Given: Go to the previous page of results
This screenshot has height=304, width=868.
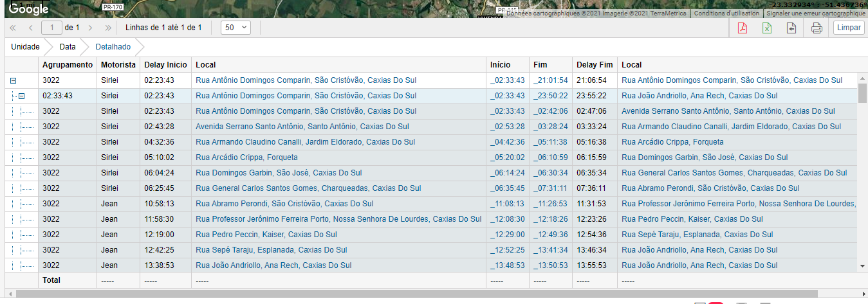Looking at the screenshot, I should tap(30, 28).
